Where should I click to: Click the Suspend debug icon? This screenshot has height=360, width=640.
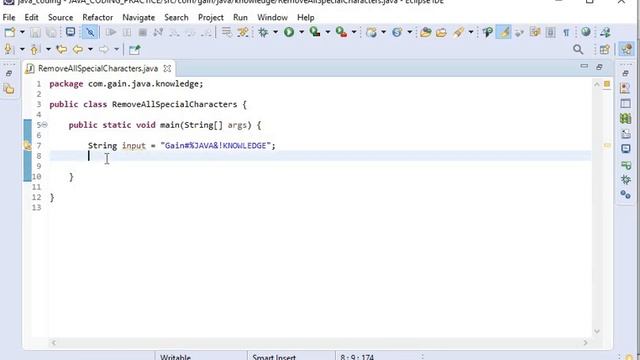pos(127,32)
